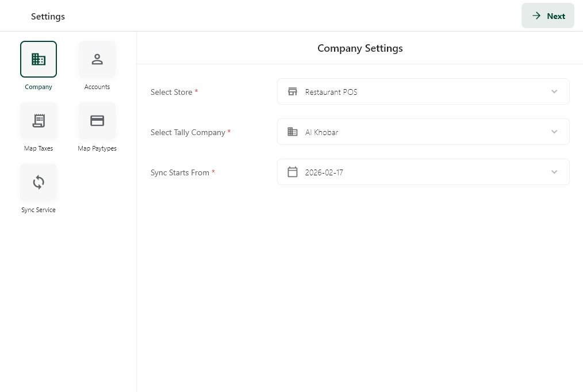Click the Restaurant POS store value
The image size is (583, 392).
tap(331, 92)
